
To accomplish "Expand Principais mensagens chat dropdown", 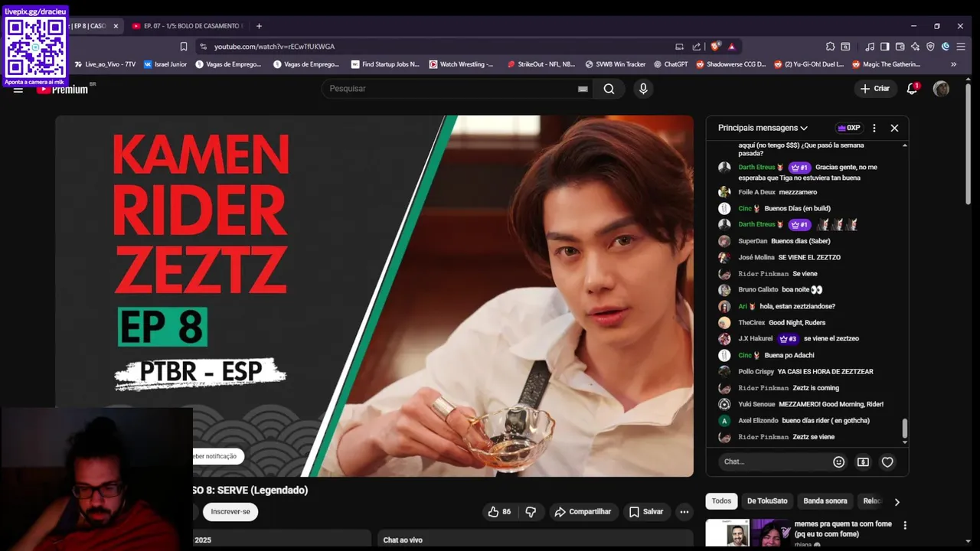I will click(x=763, y=128).
